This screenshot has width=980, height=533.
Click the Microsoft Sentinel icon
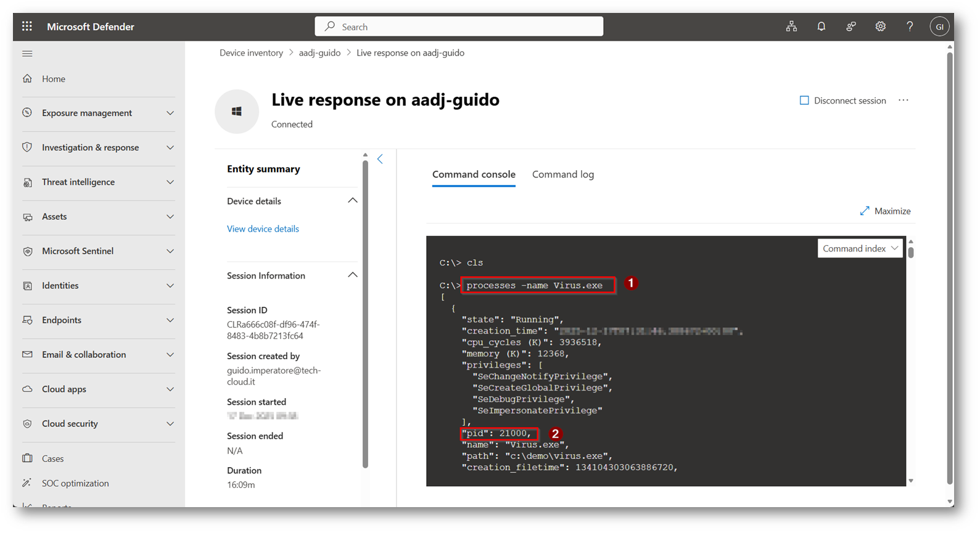(27, 251)
